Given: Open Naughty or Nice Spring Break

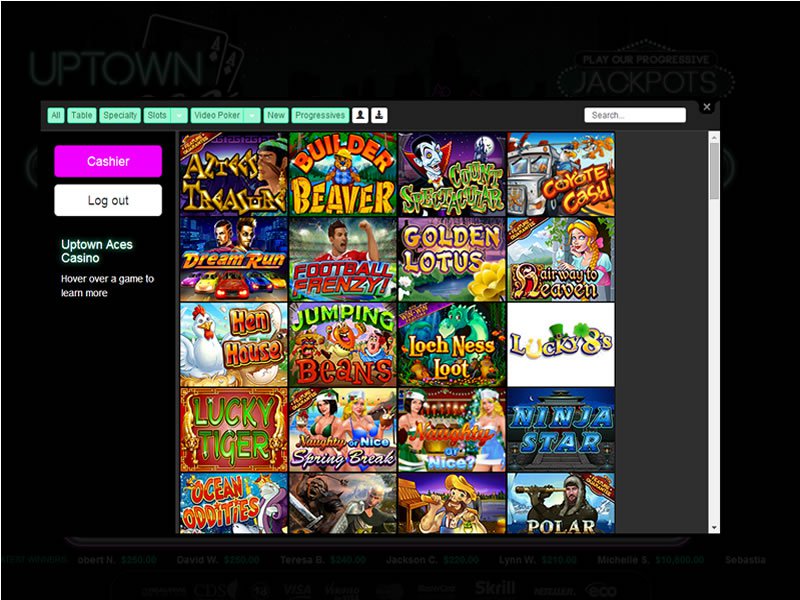Looking at the screenshot, I should (x=343, y=430).
